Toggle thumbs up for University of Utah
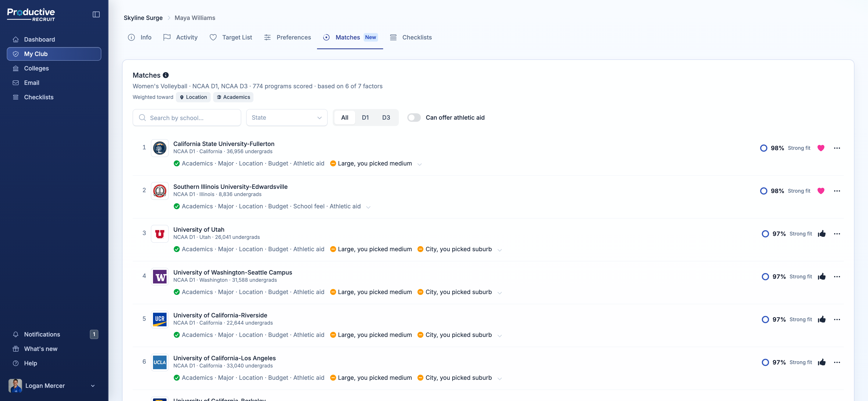Viewport: 868px width, 401px height. [822, 233]
